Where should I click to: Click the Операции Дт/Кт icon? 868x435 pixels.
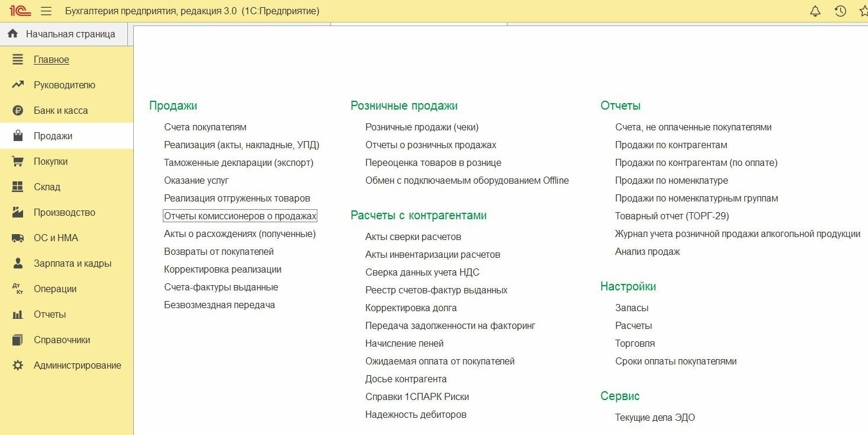[18, 289]
